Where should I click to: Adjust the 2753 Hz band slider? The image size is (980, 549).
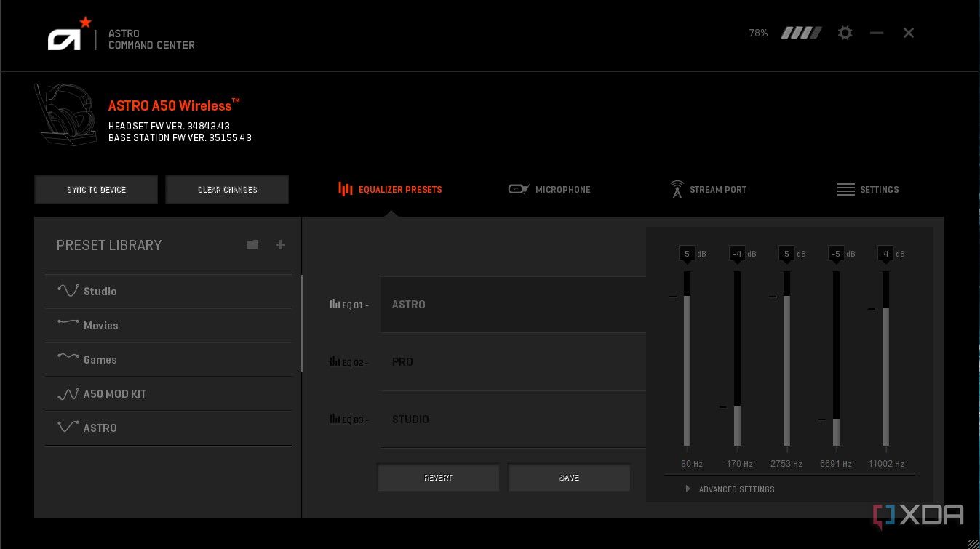pos(786,358)
